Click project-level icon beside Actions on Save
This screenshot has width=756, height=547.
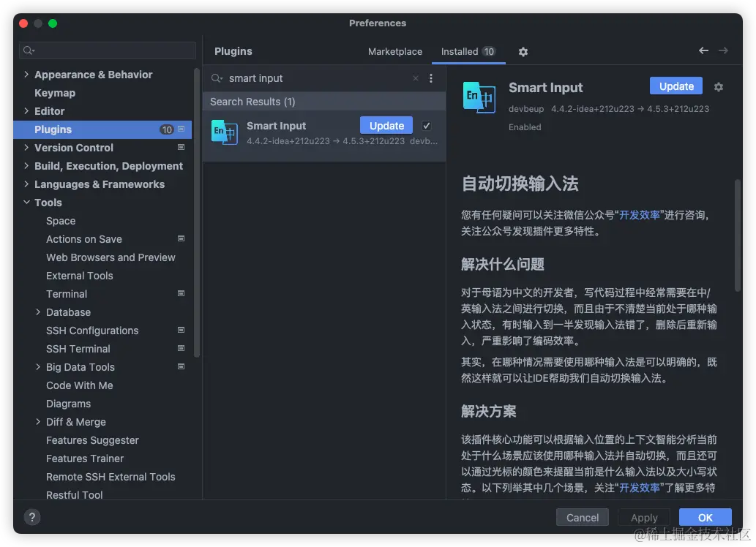click(x=181, y=239)
